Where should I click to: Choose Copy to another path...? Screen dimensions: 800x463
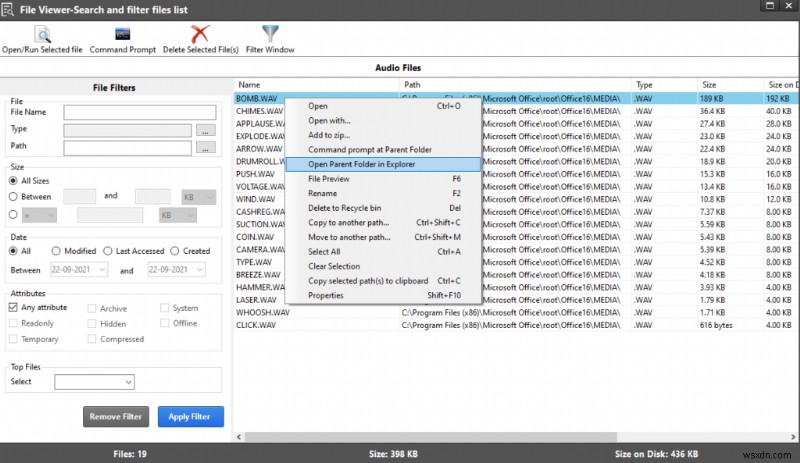click(x=384, y=223)
